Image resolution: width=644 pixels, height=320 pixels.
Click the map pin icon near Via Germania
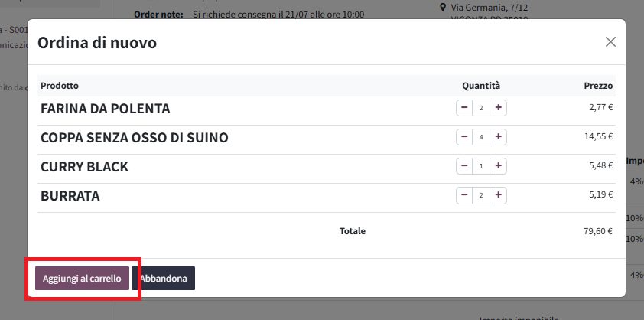[443, 7]
